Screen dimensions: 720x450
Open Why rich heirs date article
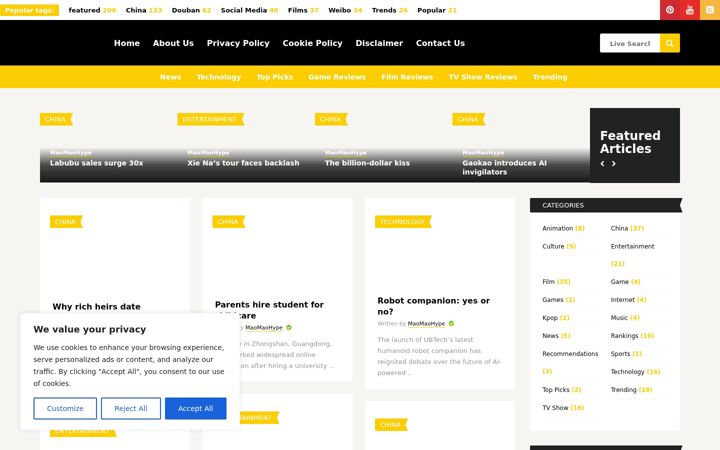point(96,307)
